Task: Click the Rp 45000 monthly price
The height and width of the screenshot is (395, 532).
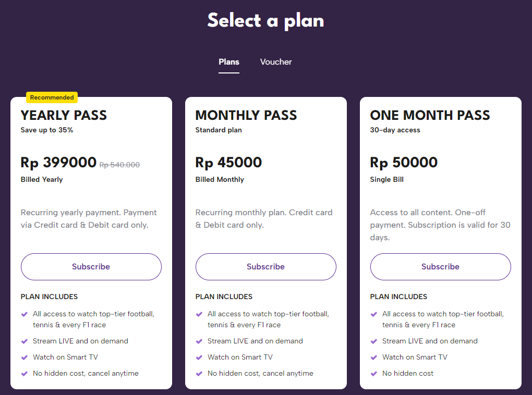Action: tap(228, 163)
